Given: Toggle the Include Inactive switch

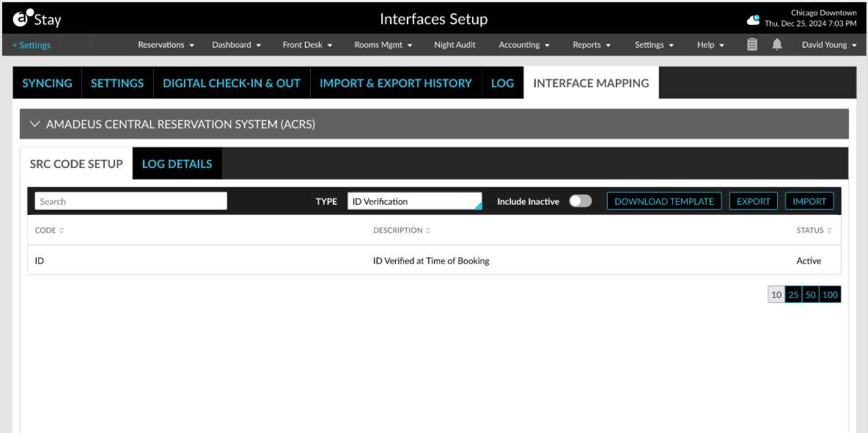Looking at the screenshot, I should [x=581, y=201].
